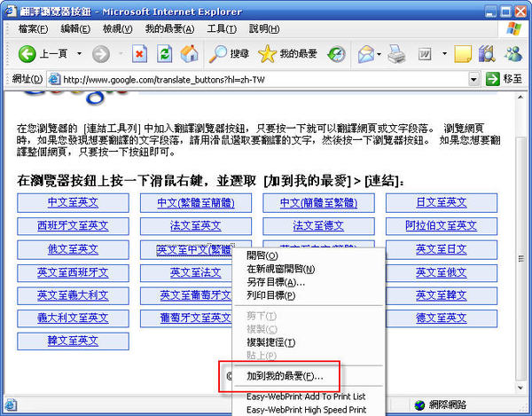Click the 中文至英文 link

[73, 202]
